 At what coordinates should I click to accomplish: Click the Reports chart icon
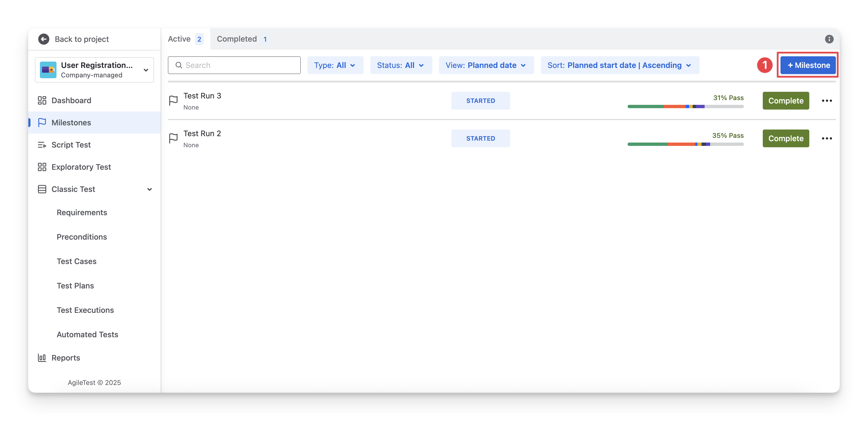[x=42, y=357]
